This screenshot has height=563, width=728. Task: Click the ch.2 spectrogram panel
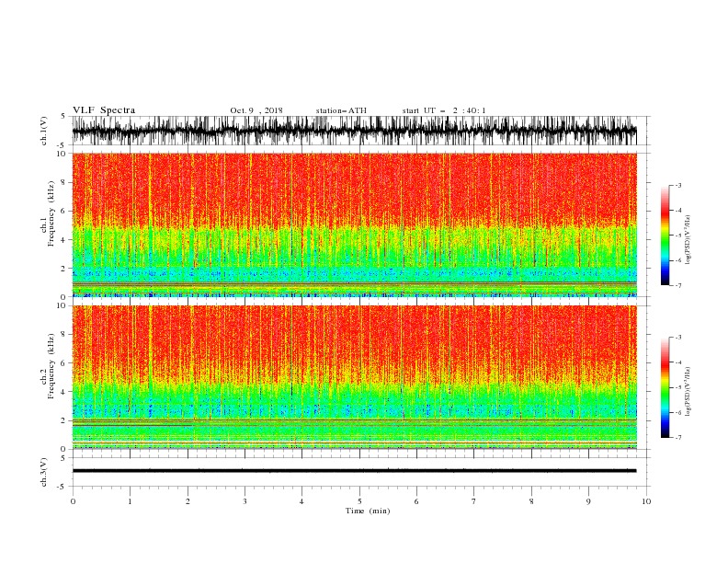pos(354,377)
